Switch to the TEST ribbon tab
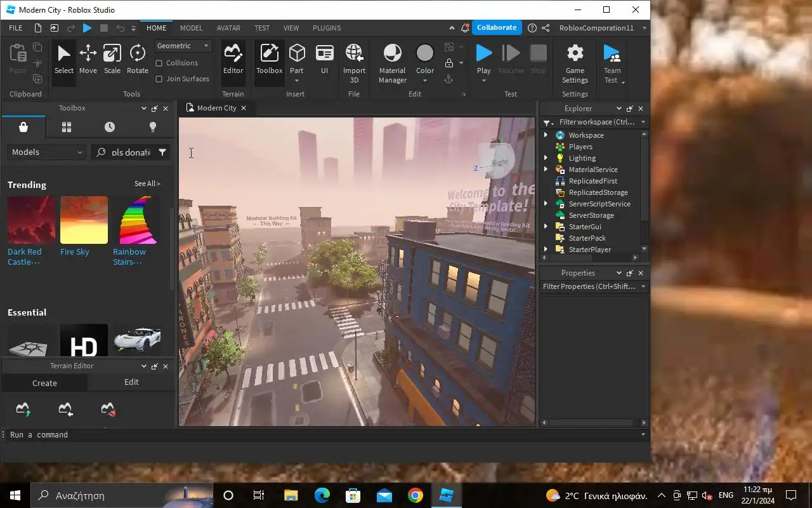This screenshot has width=812, height=508. pos(262,28)
